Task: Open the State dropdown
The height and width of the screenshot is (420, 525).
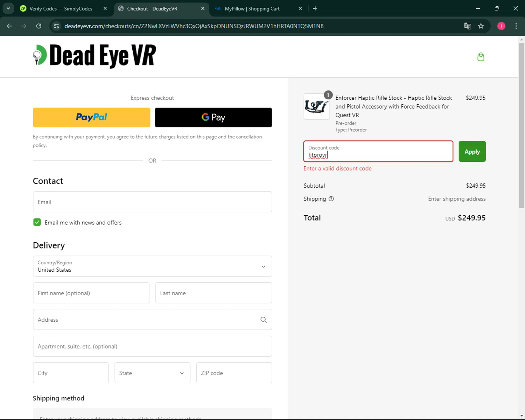Action: [x=152, y=373]
